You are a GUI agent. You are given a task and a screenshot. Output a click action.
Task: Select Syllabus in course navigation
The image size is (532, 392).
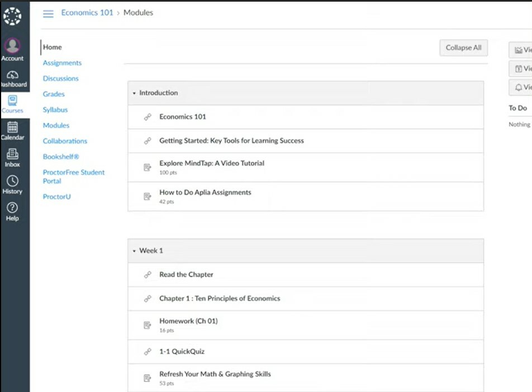pyautogui.click(x=55, y=109)
